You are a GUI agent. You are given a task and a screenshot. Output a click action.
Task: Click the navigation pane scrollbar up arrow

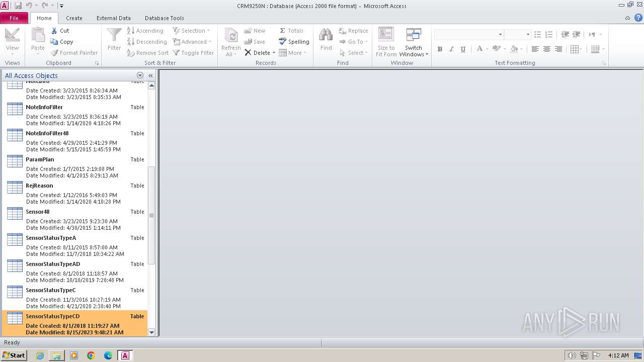point(151,85)
